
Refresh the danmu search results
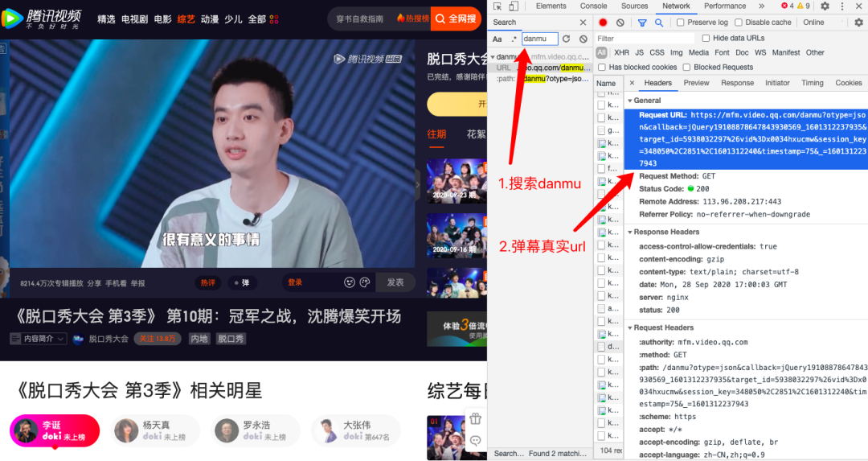click(567, 39)
